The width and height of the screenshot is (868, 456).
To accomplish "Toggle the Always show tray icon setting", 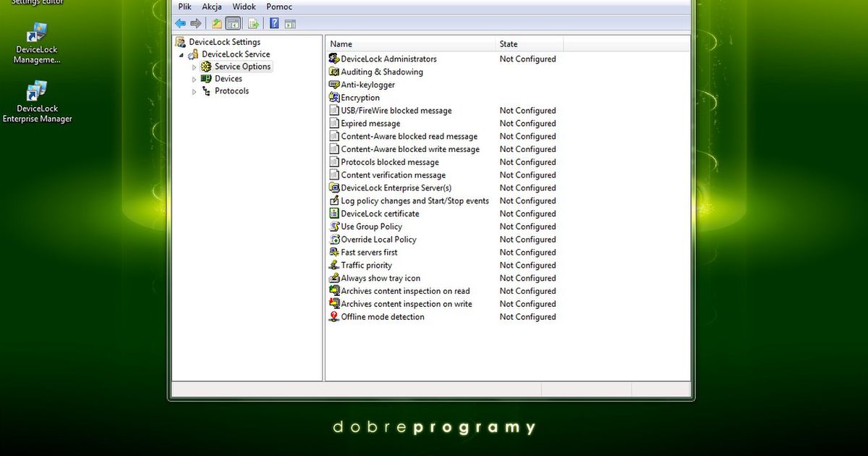I will (x=380, y=278).
